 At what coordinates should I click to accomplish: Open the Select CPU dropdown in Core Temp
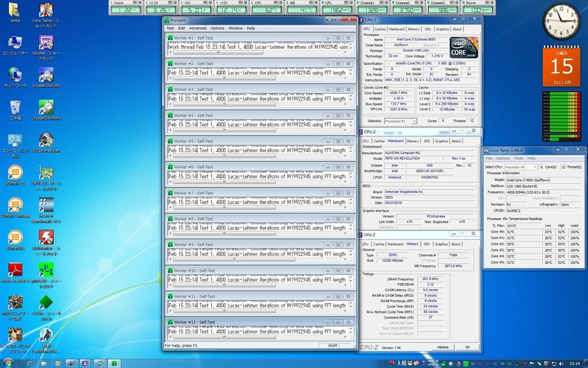coord(520,167)
